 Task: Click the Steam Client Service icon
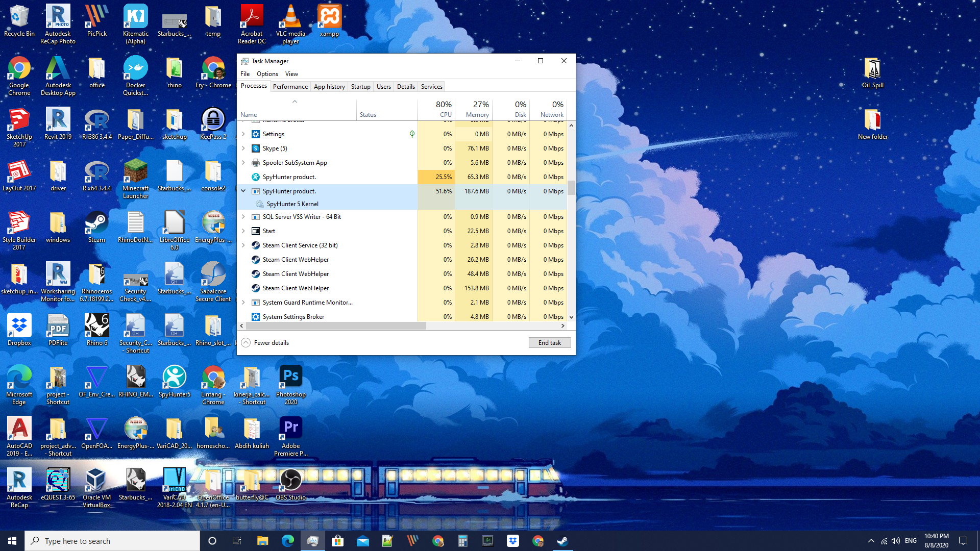coord(256,245)
